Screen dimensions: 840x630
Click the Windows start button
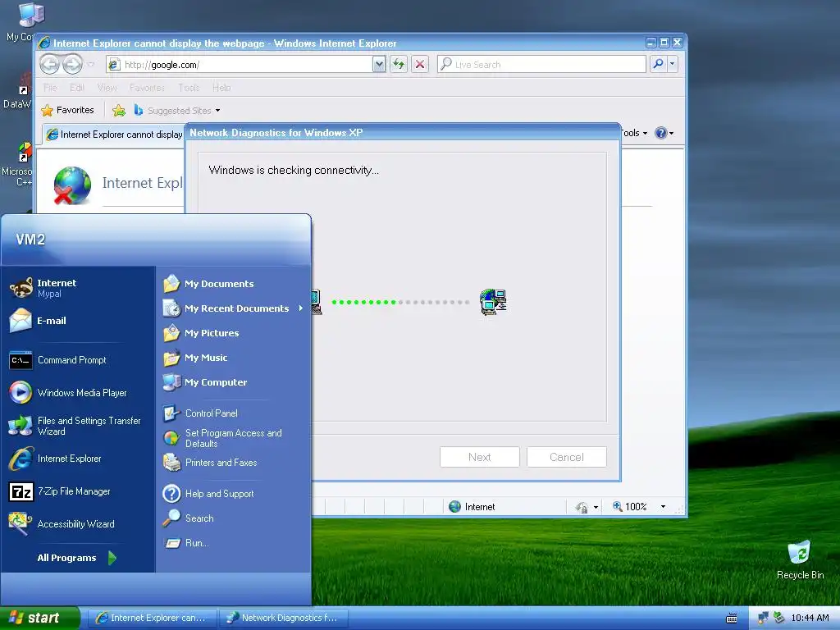39,618
